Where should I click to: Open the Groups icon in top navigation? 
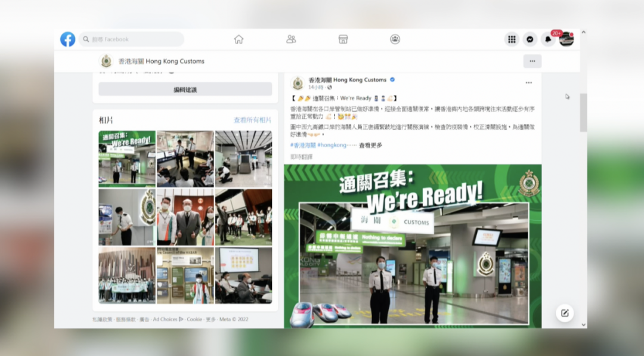(x=395, y=39)
